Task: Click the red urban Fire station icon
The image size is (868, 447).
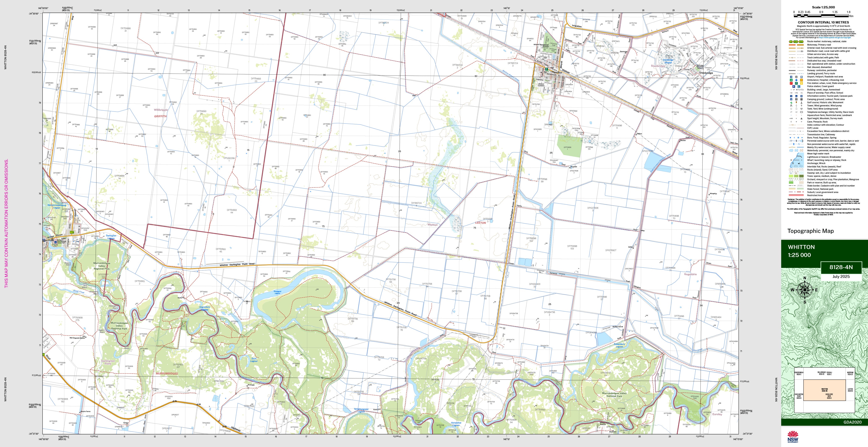Action: pos(791,83)
